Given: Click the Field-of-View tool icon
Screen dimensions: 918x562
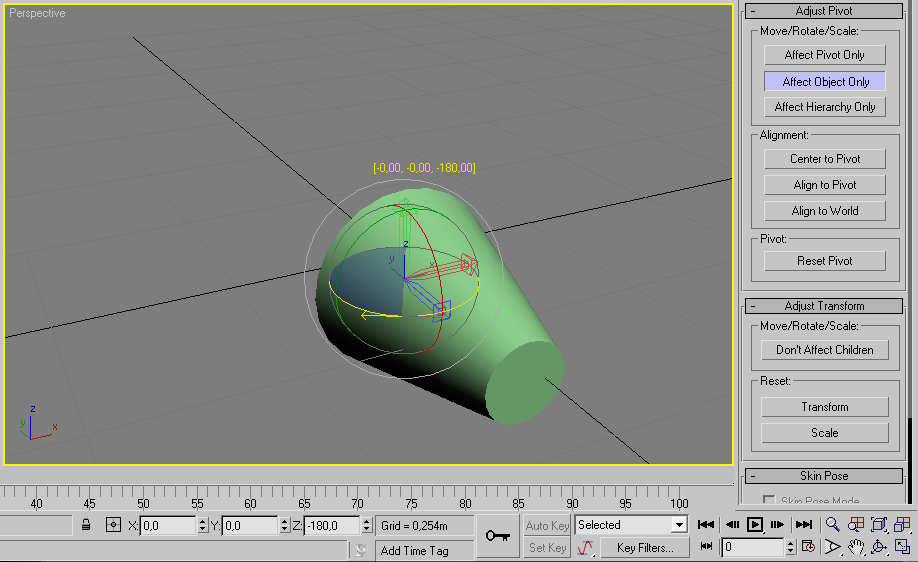Looking at the screenshot, I should 832,547.
